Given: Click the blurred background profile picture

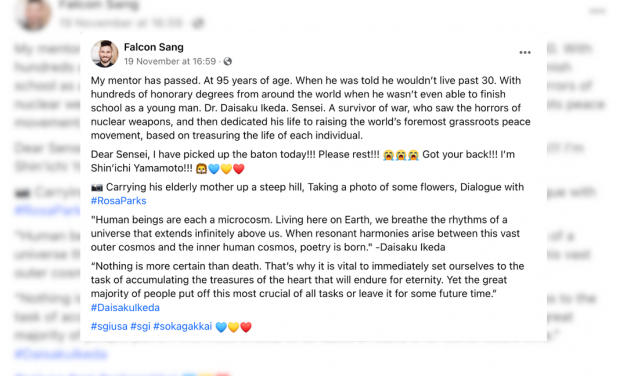Looking at the screenshot, I should (x=34, y=14).
